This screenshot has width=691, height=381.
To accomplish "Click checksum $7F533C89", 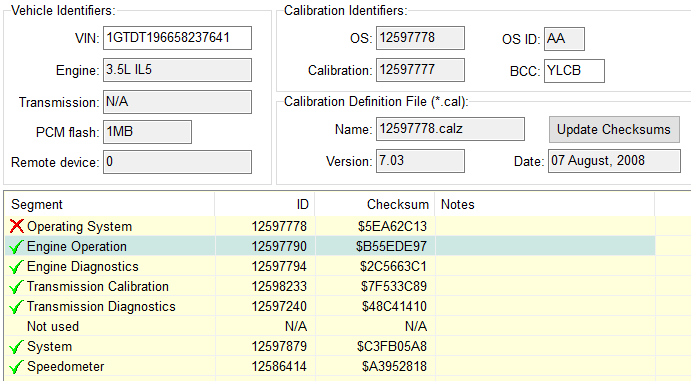I will click(x=394, y=286).
